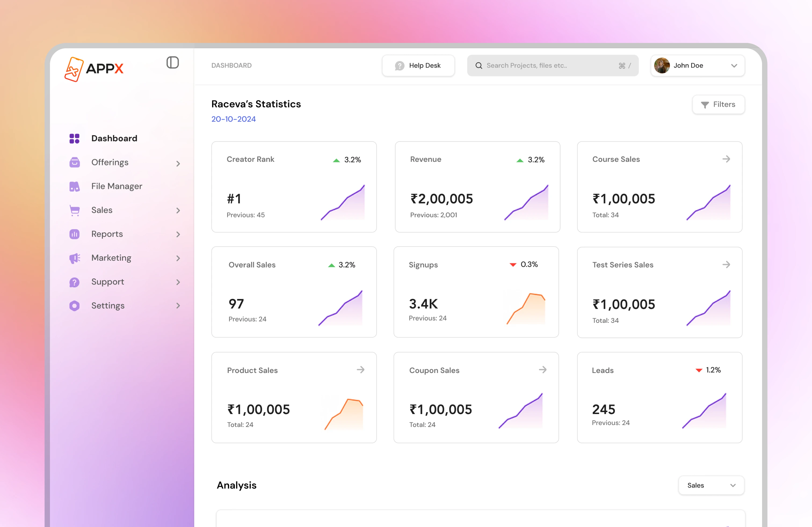Click the Signups down-trend triangle
This screenshot has height=527, width=812.
pos(513,265)
